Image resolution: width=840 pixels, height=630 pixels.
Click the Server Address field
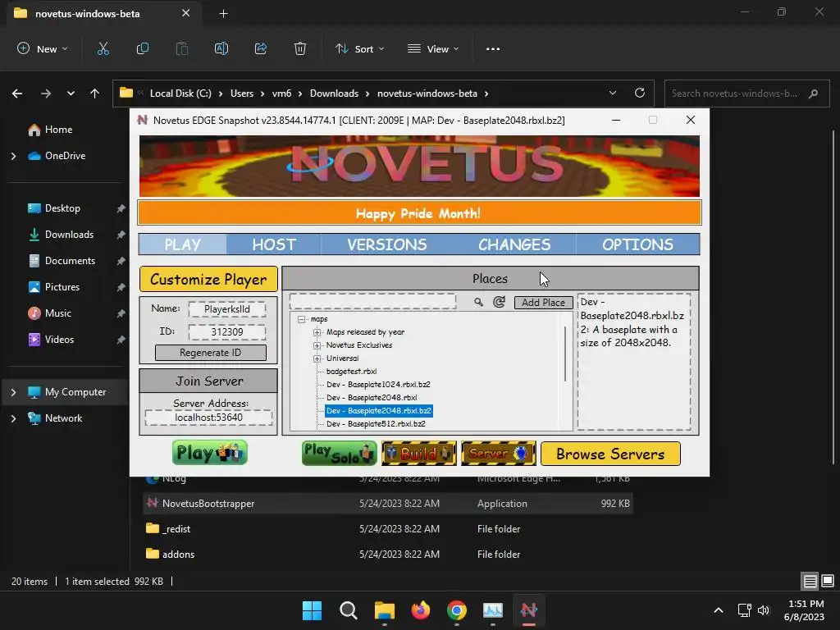209,418
